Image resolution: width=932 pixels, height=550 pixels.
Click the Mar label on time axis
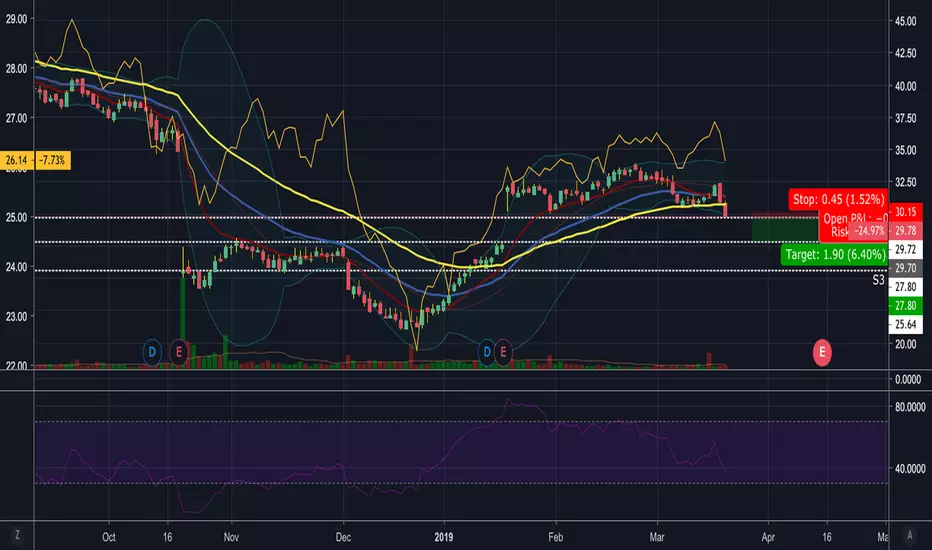(x=657, y=537)
